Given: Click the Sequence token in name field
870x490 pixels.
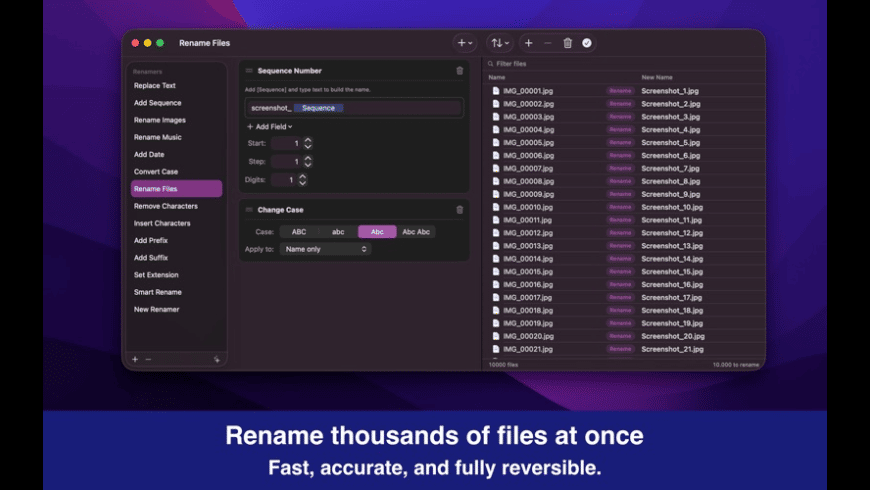Looking at the screenshot, I should [318, 108].
